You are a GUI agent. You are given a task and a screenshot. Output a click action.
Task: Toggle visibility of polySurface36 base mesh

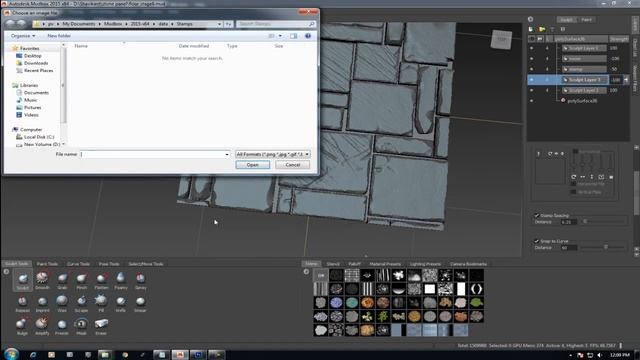point(531,101)
